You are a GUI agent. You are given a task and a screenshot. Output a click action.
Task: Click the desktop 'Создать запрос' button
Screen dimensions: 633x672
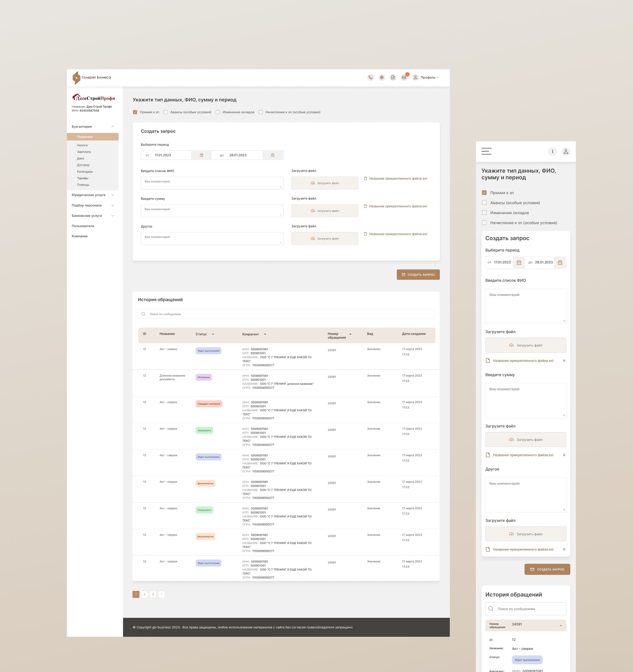click(418, 274)
